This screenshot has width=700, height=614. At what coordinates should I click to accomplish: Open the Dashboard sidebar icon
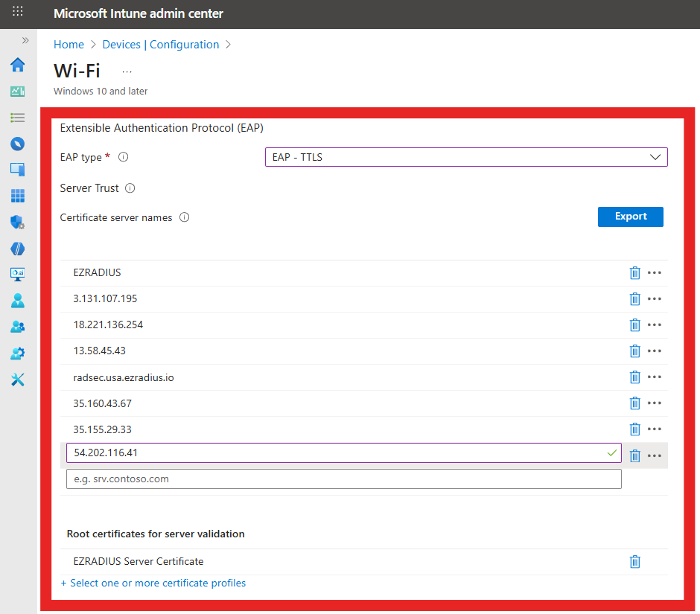click(x=18, y=91)
